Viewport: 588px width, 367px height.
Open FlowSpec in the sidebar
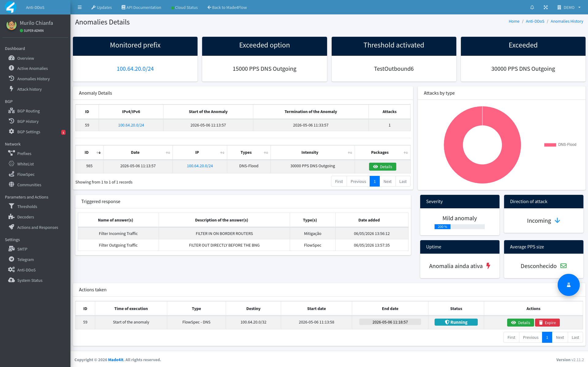26,174
